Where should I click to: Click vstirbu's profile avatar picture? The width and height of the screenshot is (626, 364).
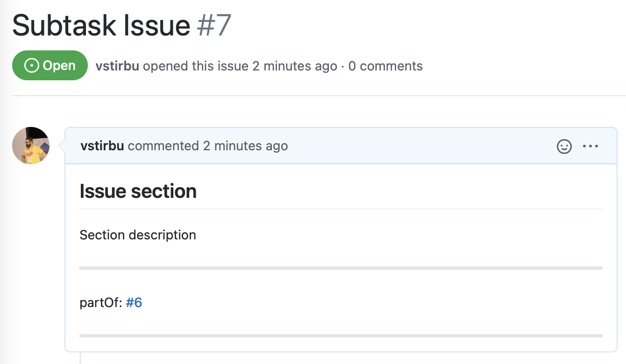tap(31, 146)
